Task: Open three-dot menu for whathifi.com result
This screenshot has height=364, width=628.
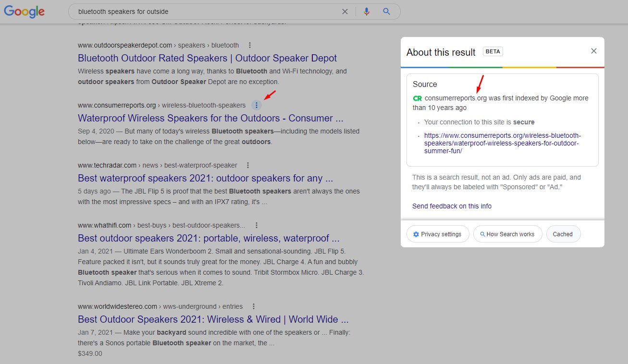Action: [257, 225]
